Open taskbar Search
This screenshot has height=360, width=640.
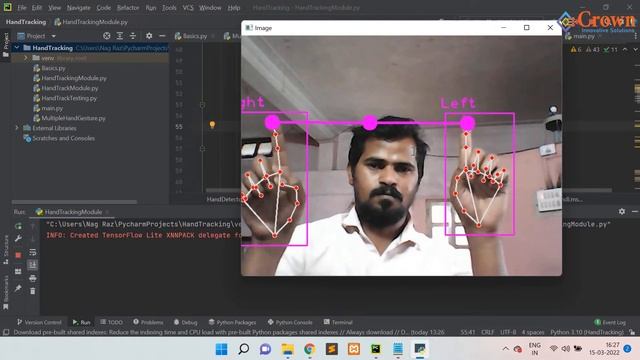244,349
